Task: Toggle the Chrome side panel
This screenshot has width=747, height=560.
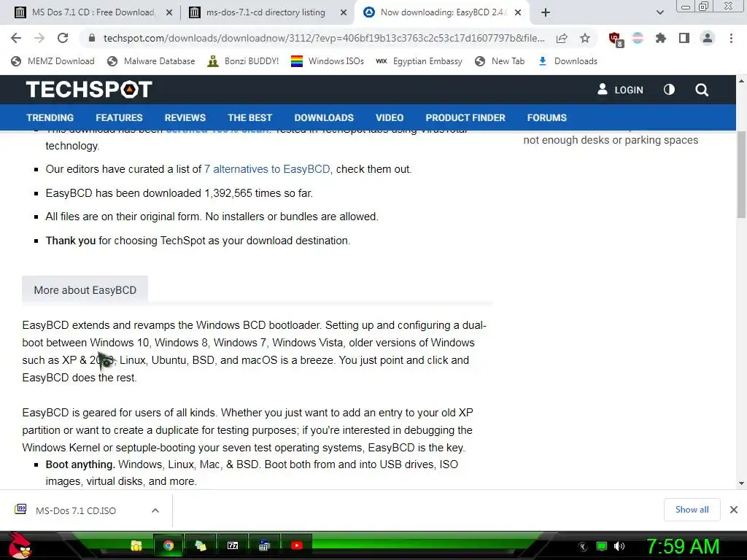Action: (684, 38)
